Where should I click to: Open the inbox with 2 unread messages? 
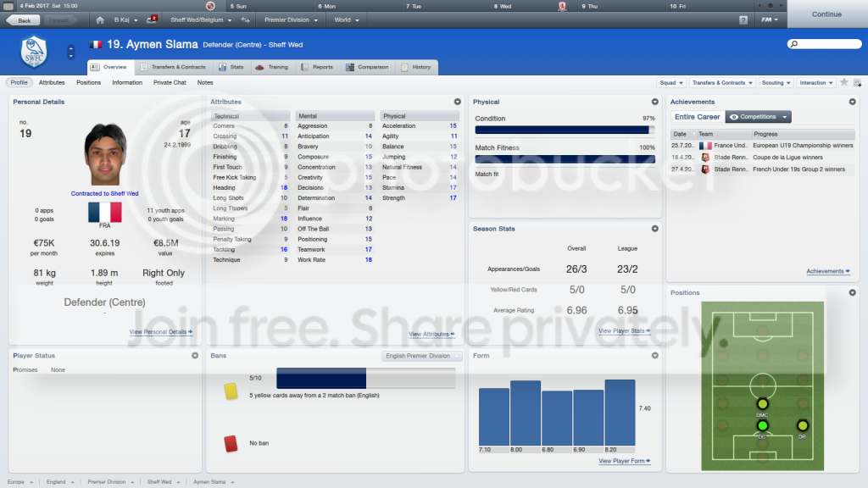click(x=152, y=19)
